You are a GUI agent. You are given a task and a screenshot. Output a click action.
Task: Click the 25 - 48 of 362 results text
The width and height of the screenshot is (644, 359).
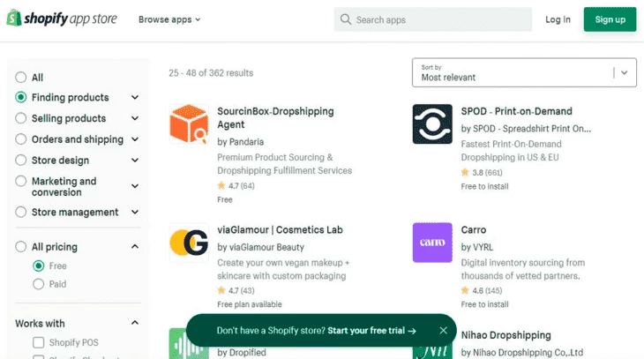(x=211, y=72)
